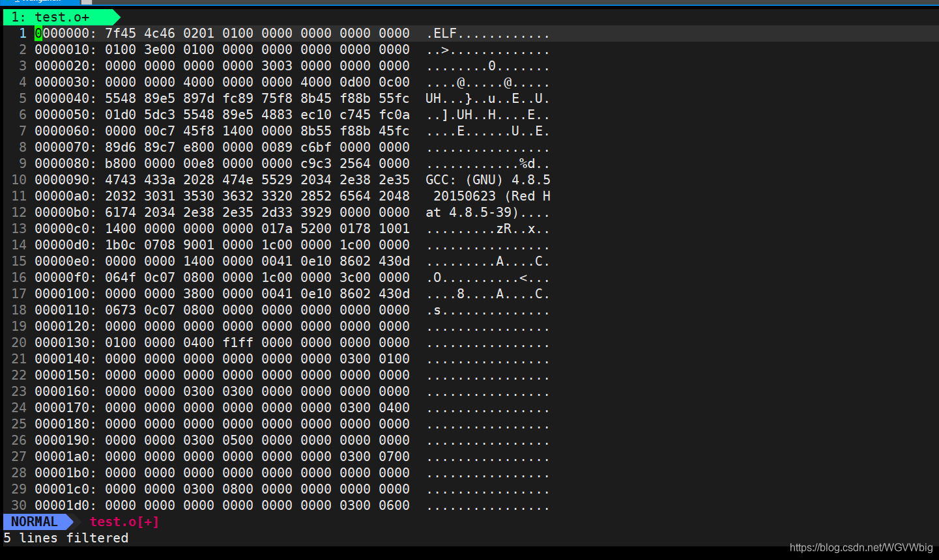The height and width of the screenshot is (560, 939).
Task: Click the NORMAL mode indicator
Action: tap(35, 522)
